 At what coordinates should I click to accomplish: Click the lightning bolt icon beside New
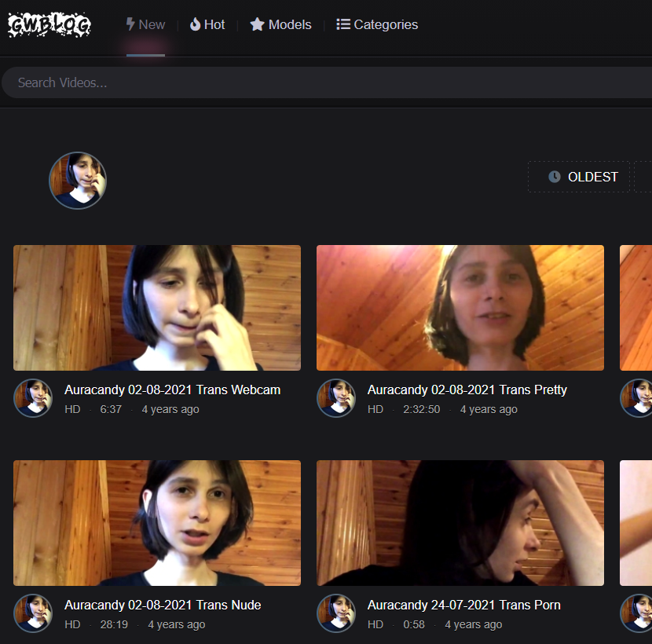click(130, 24)
